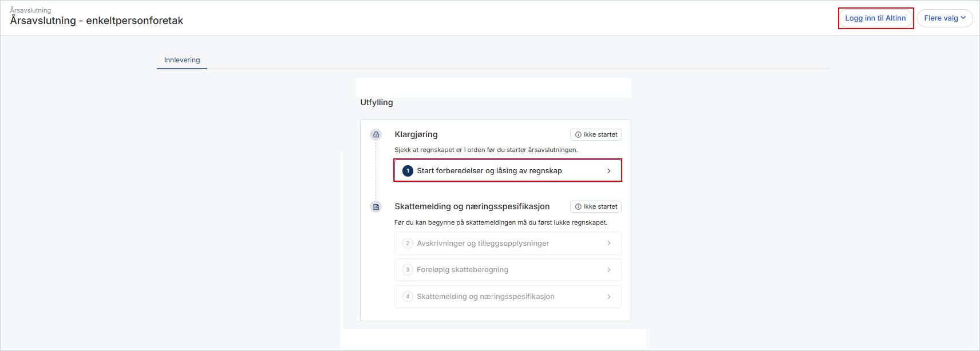Click the step 4 number circle
This screenshot has width=980, height=351.
408,297
